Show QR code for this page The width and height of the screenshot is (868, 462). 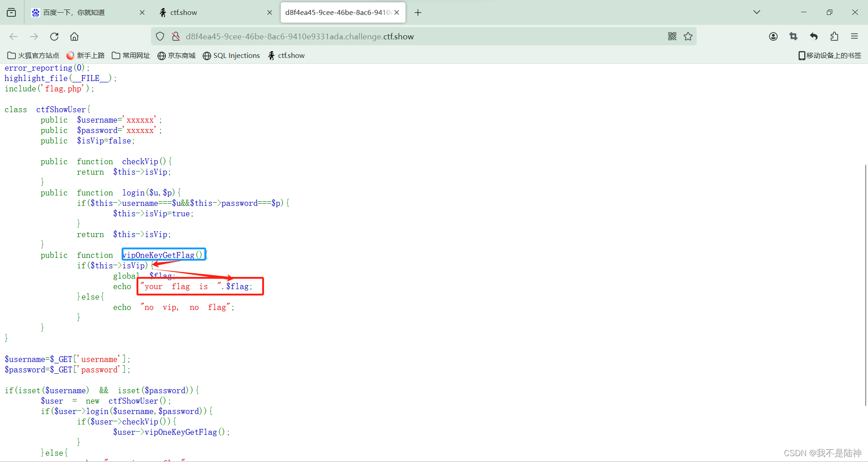pyautogui.click(x=672, y=36)
